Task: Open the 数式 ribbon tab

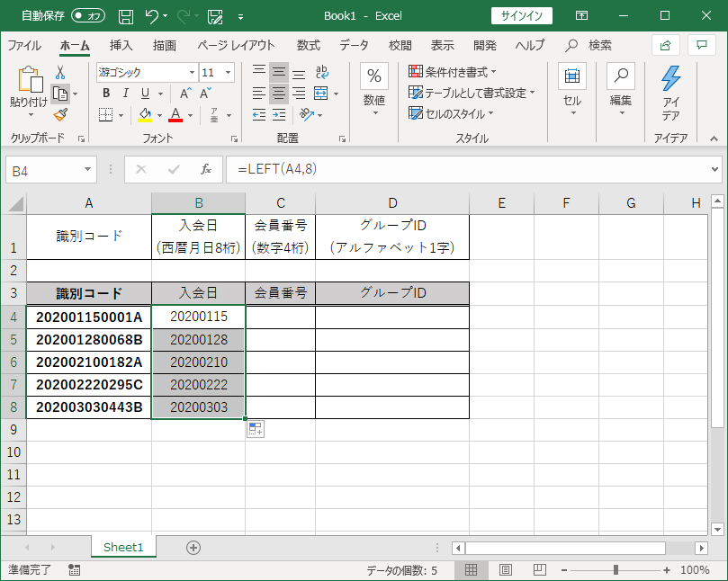Action: 308,45
